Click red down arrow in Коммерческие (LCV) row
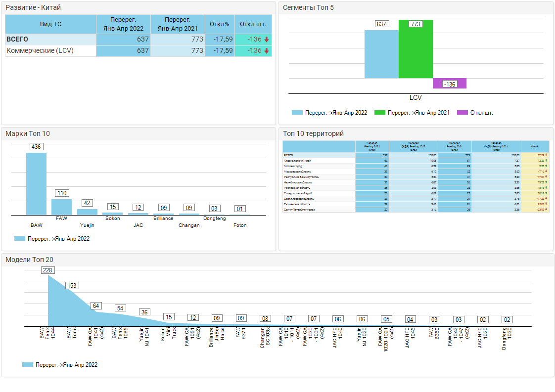This screenshot has height=392, width=555. pos(267,51)
